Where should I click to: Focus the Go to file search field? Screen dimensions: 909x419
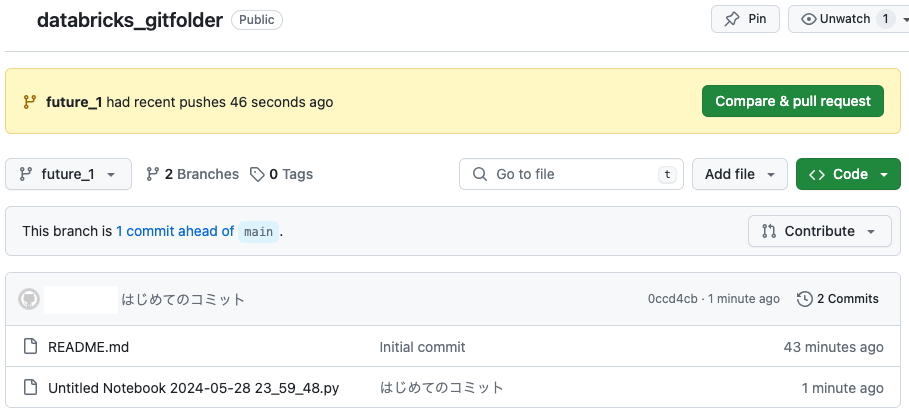tap(571, 174)
